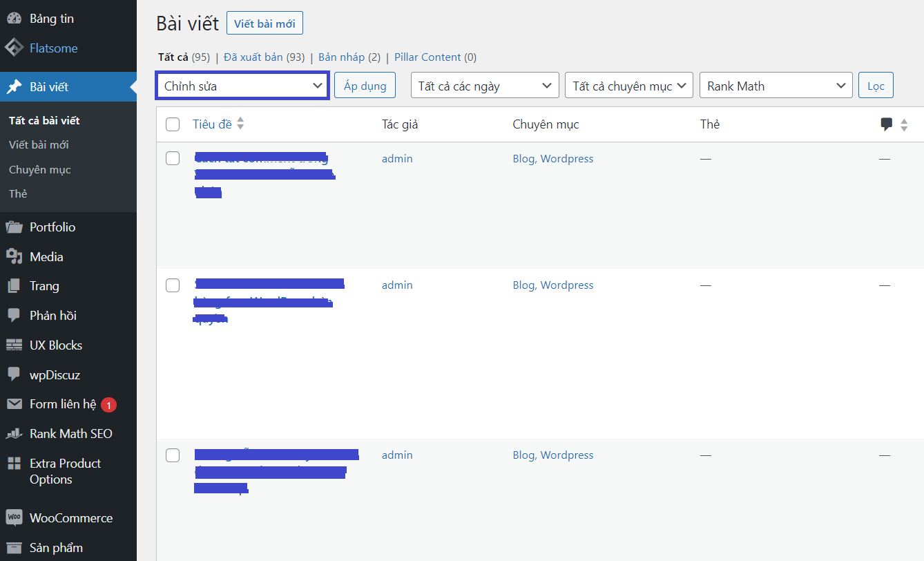
Task: Click Wordpress category in second post row
Action: [567, 285]
